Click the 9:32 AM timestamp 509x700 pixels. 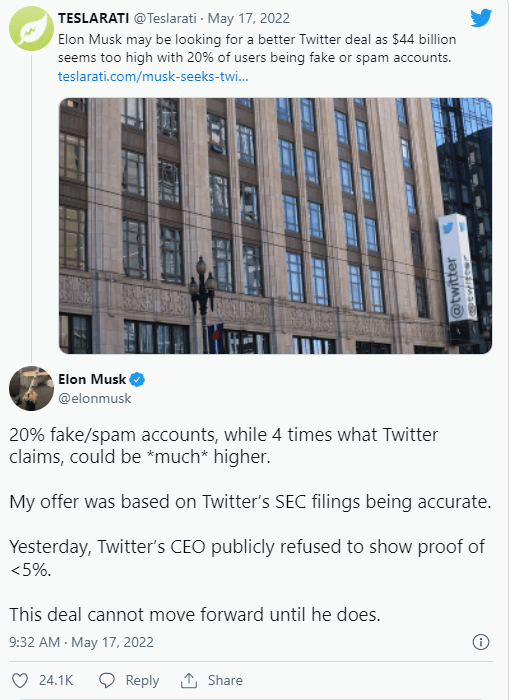pyautogui.click(x=34, y=642)
